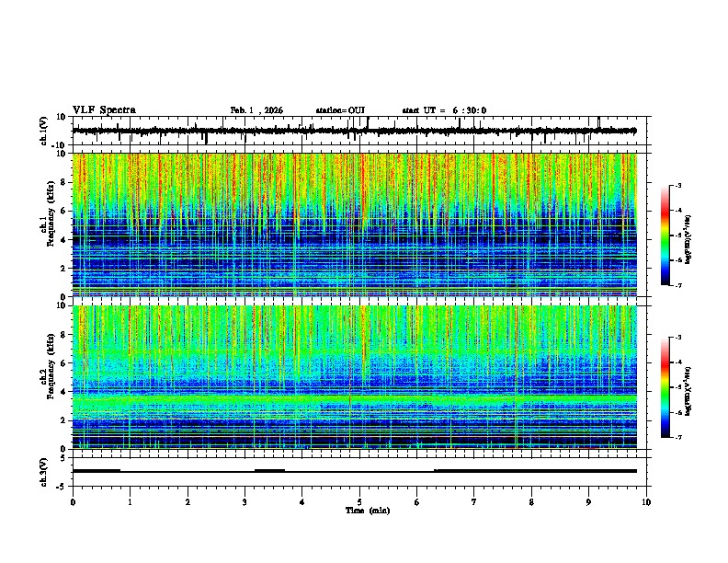Click the "-3" label on ch.1 color scale
The height and width of the screenshot is (563, 728).
[677, 185]
